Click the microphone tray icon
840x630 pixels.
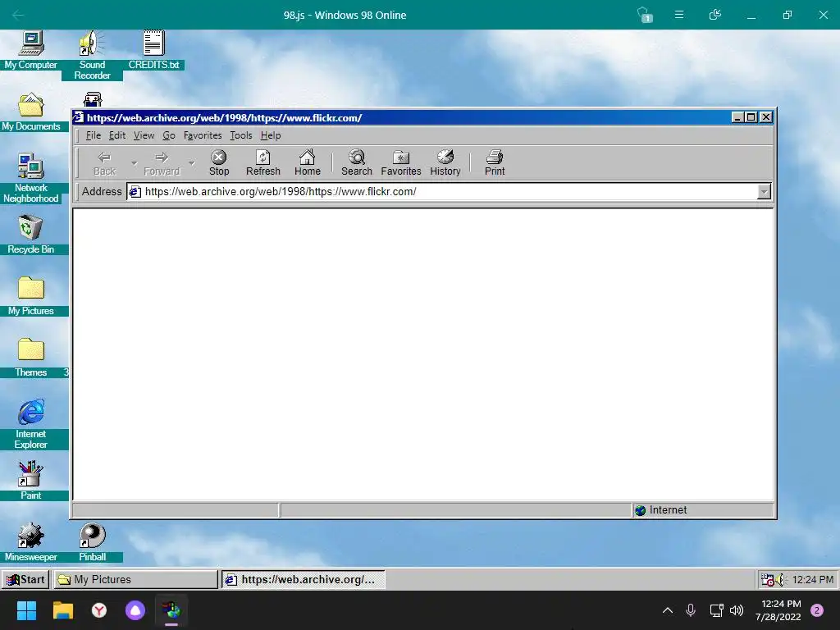691,610
